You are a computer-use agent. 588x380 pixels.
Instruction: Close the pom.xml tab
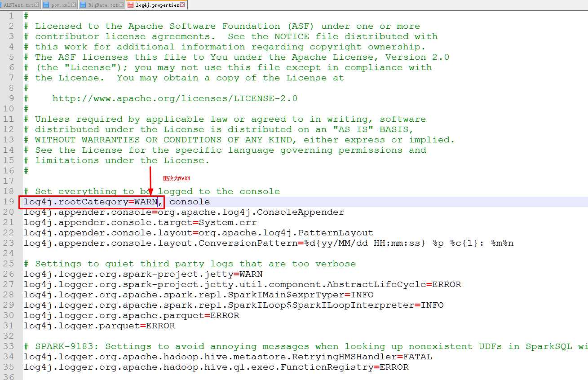(x=74, y=5)
